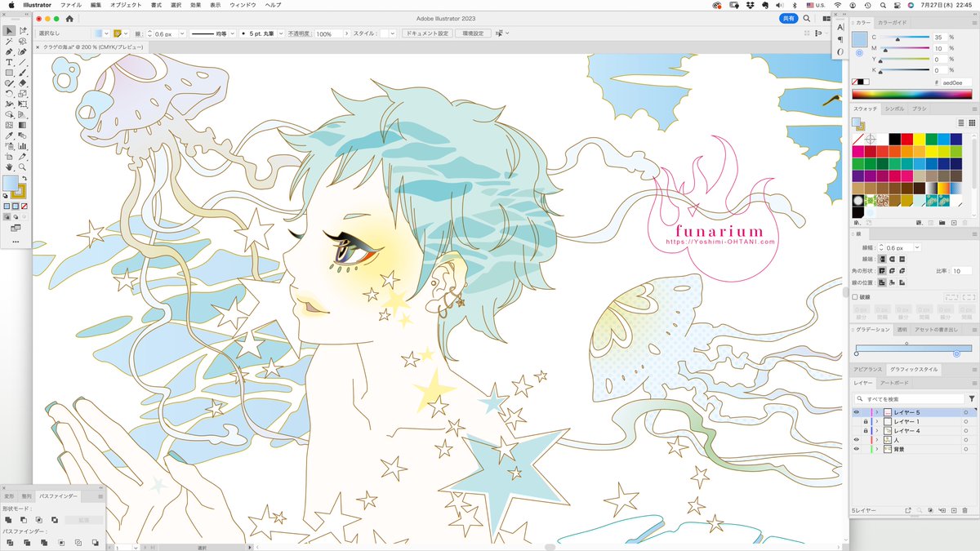Open control bar stroke width dropdown

(180, 33)
